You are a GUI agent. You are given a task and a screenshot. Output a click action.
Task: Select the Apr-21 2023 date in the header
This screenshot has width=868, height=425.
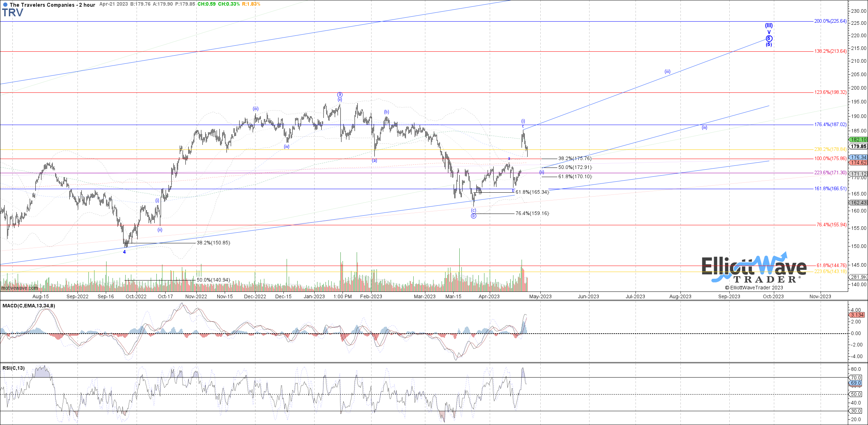coord(114,4)
